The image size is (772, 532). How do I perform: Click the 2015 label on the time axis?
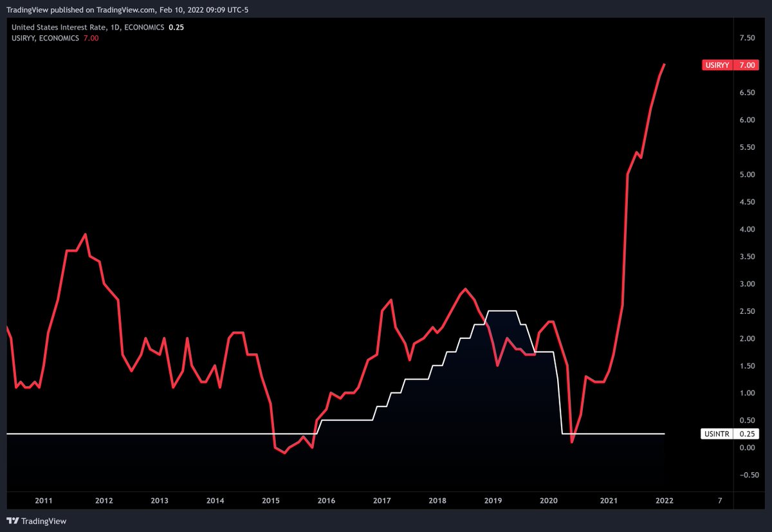click(x=271, y=500)
